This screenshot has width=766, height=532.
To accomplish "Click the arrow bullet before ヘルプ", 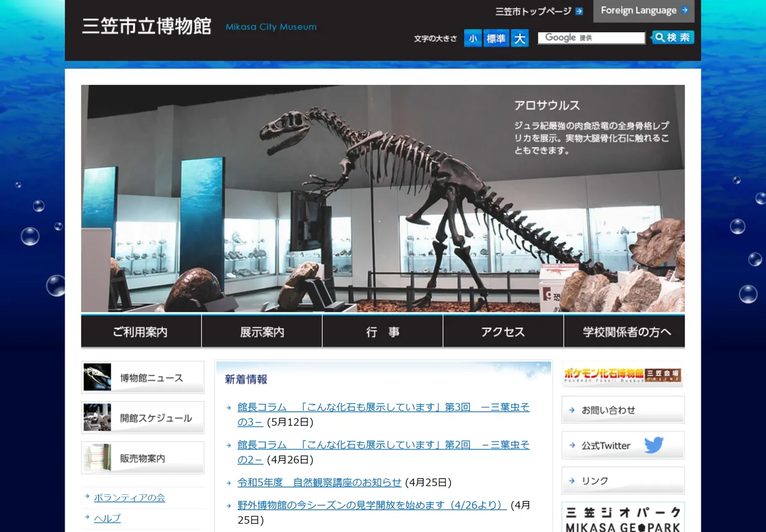I will [x=87, y=518].
